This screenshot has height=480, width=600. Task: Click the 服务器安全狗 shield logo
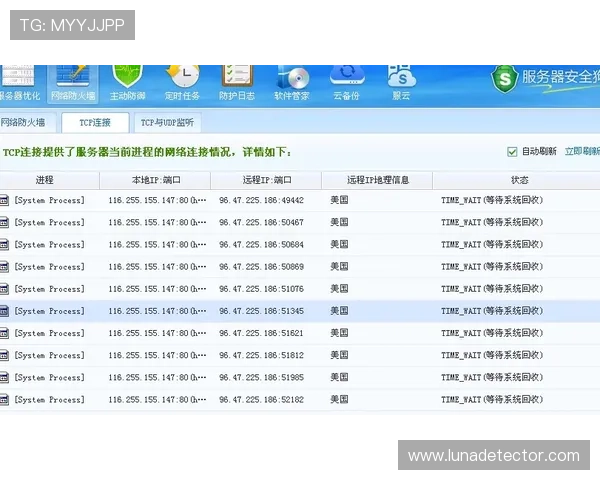(x=505, y=79)
